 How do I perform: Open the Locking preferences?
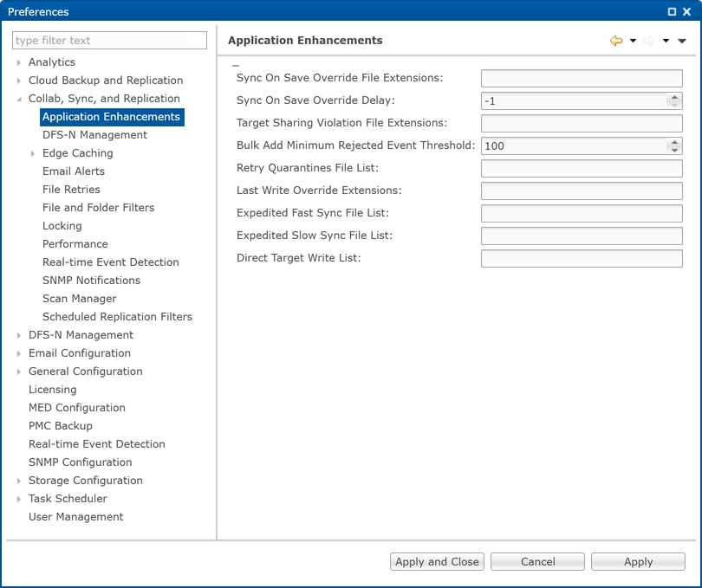[62, 226]
